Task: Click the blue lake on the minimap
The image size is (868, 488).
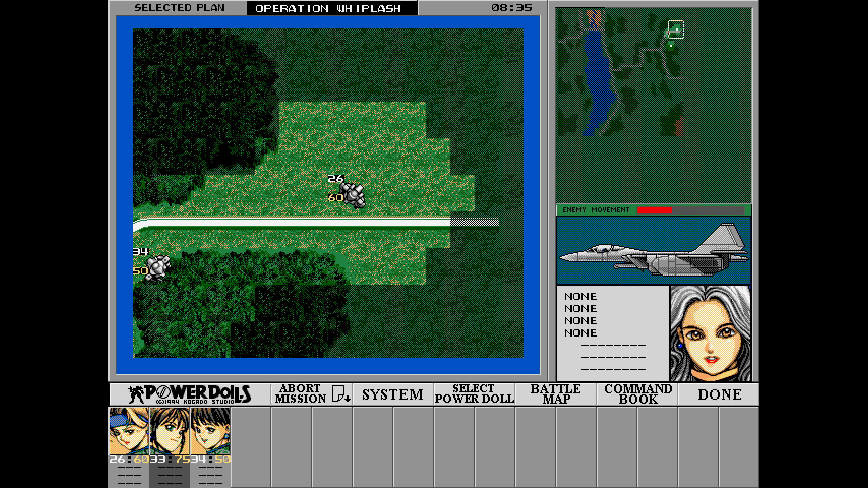Action: pyautogui.click(x=598, y=85)
